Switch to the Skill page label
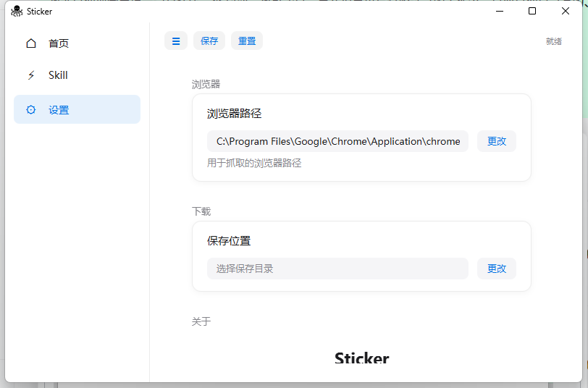Image resolution: width=588 pixels, height=388 pixels. [x=58, y=75]
